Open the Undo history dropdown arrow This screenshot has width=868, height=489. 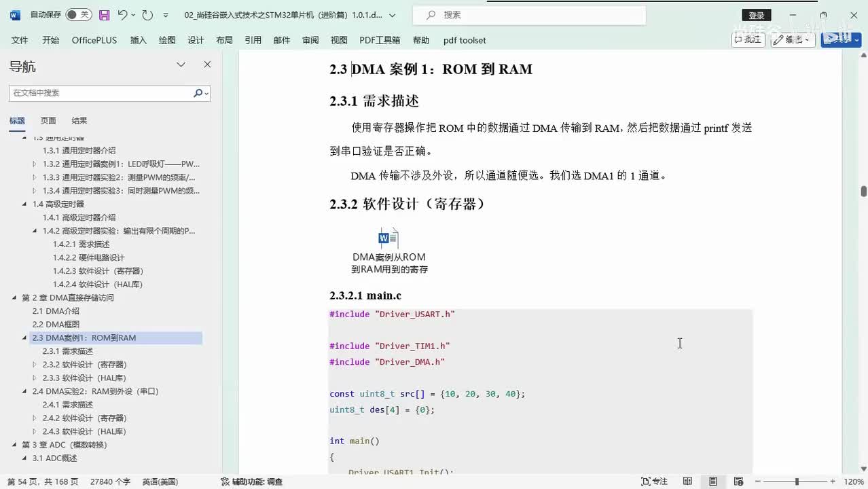133,15
